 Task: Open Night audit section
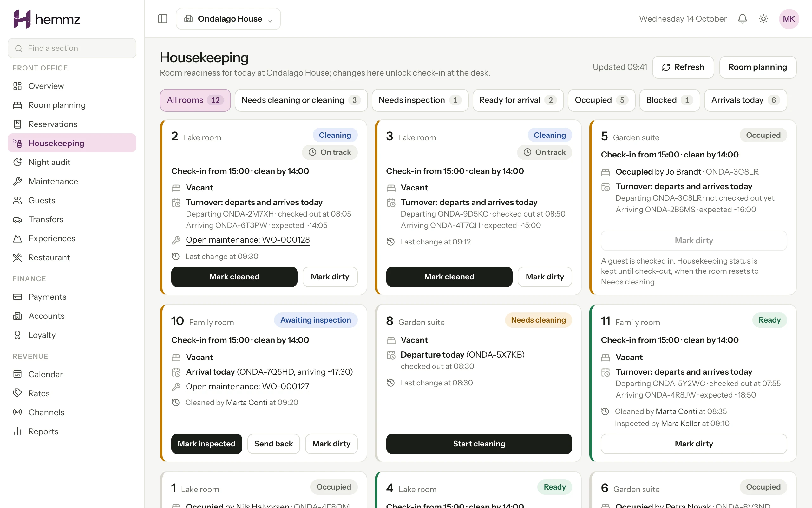click(72, 162)
